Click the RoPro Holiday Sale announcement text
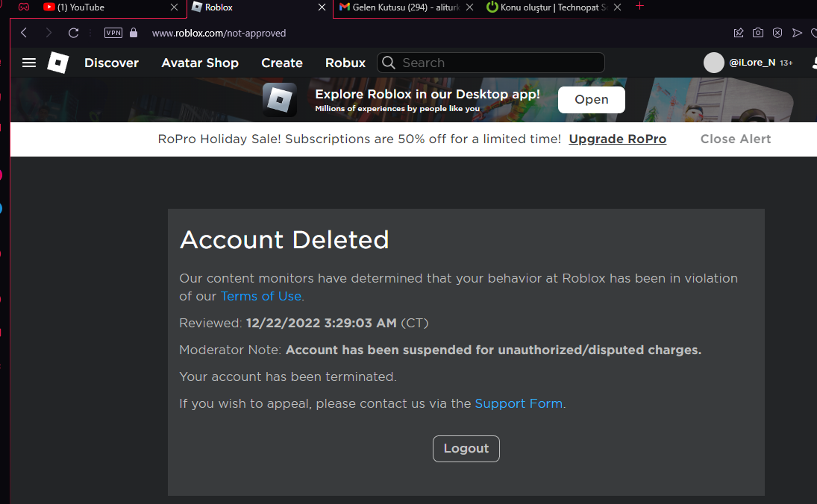The height and width of the screenshot is (504, 817). pos(360,139)
